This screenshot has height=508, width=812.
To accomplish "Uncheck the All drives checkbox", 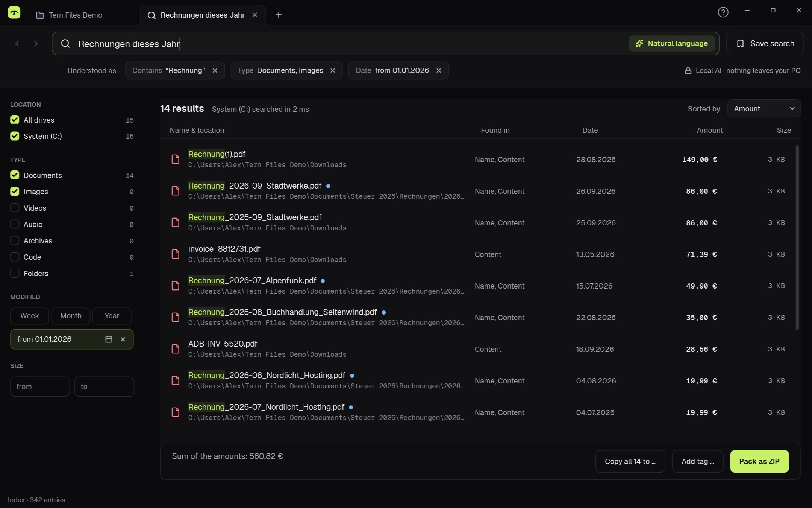I will tap(15, 120).
